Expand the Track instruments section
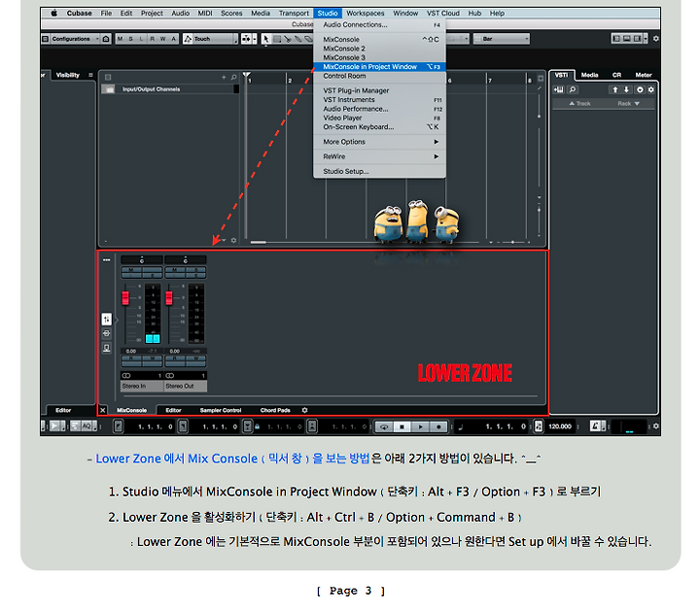Screen dimensions: 700x613 [579, 104]
